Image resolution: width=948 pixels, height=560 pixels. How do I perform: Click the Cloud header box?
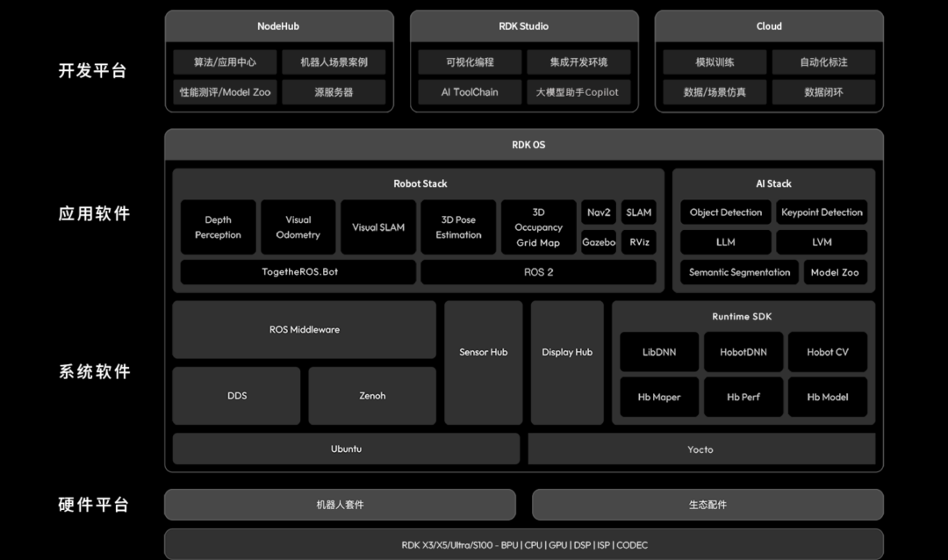pyautogui.click(x=769, y=26)
